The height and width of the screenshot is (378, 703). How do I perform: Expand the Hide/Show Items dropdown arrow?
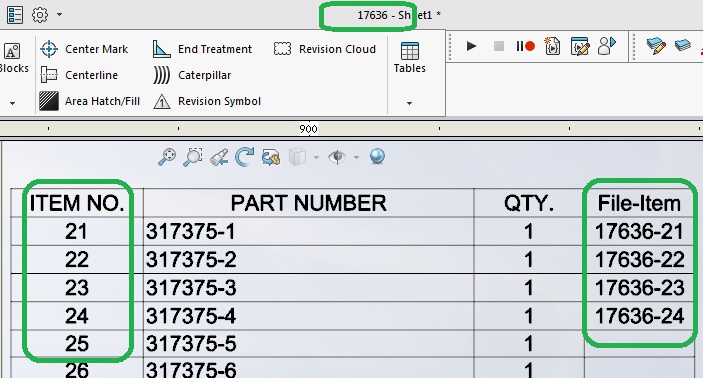[356, 157]
